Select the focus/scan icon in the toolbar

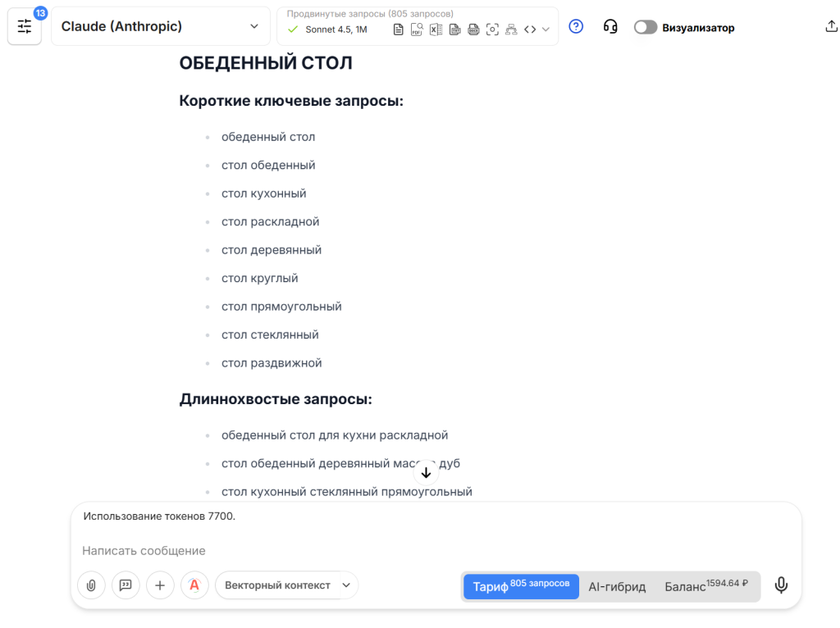[493, 29]
